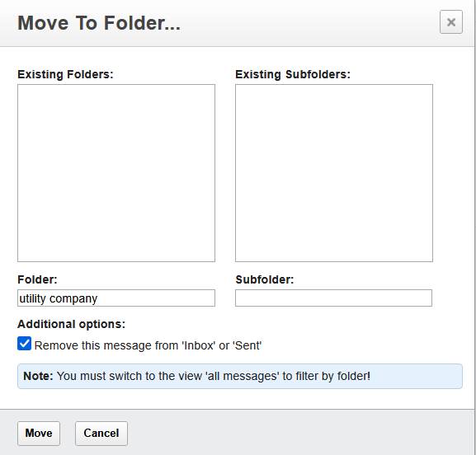Image resolution: width=476 pixels, height=455 pixels.
Task: Select the Existing Subfolders list box
Action: 333,173
